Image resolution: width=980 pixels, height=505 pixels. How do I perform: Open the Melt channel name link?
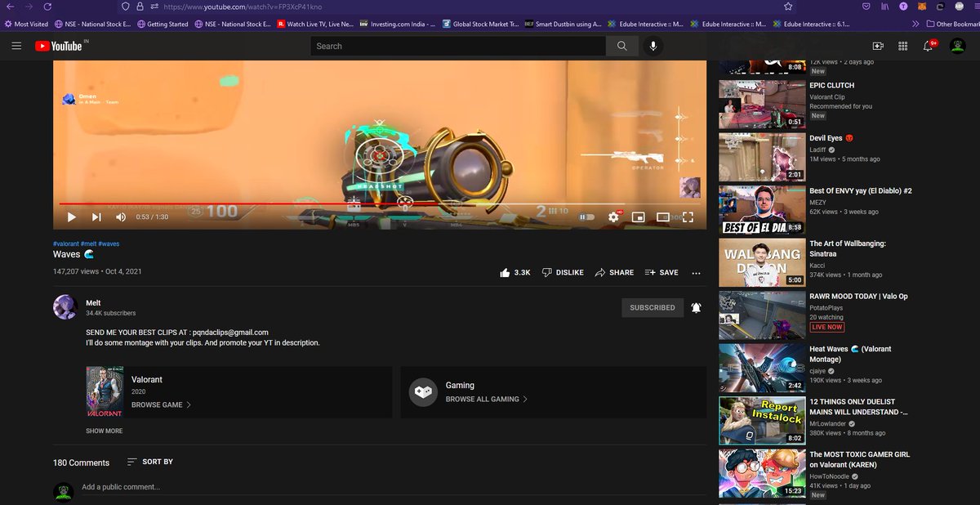93,303
